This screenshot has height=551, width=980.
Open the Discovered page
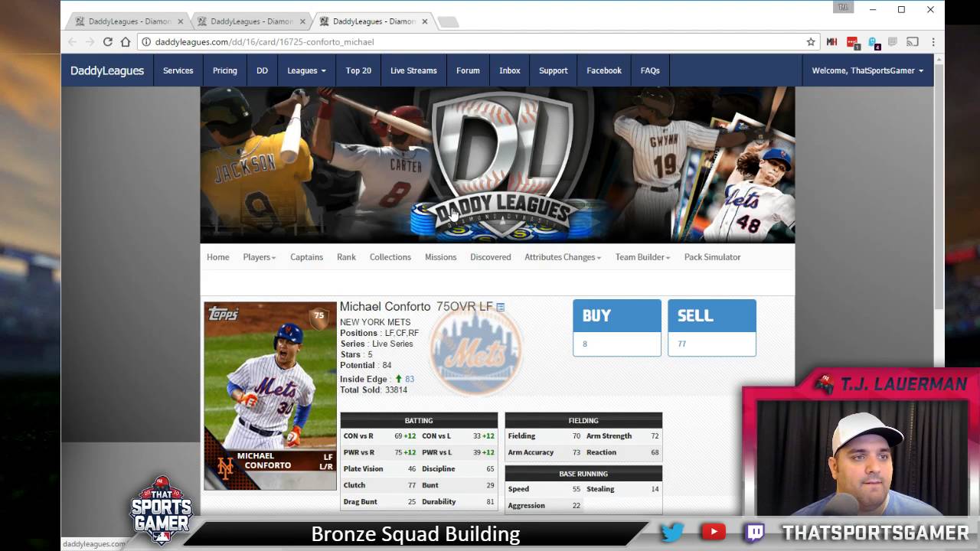pos(491,257)
